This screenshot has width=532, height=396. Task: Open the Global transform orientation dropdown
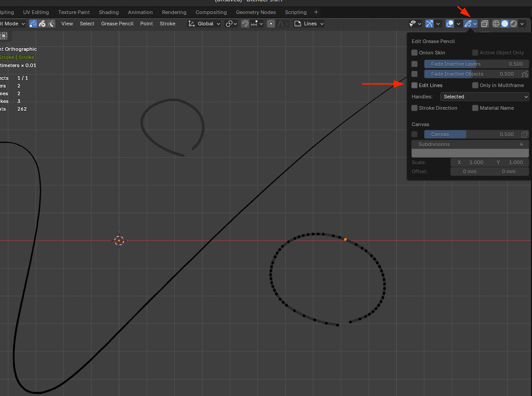click(204, 24)
